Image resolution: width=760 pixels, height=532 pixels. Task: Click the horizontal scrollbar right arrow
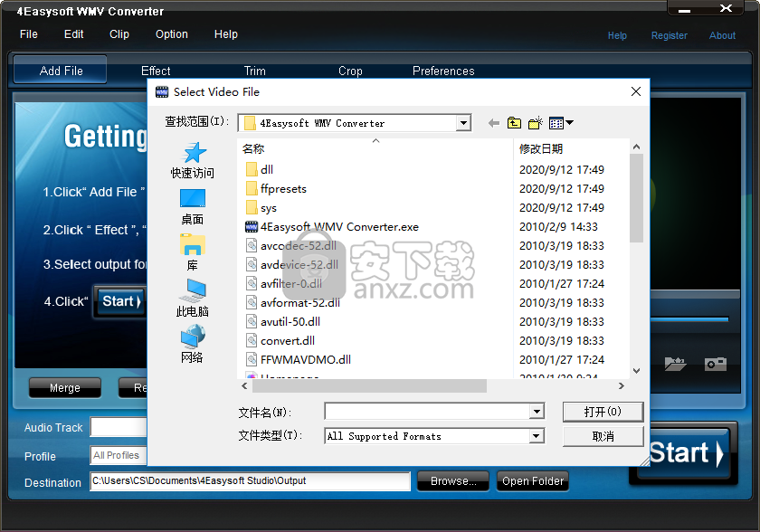(622, 386)
